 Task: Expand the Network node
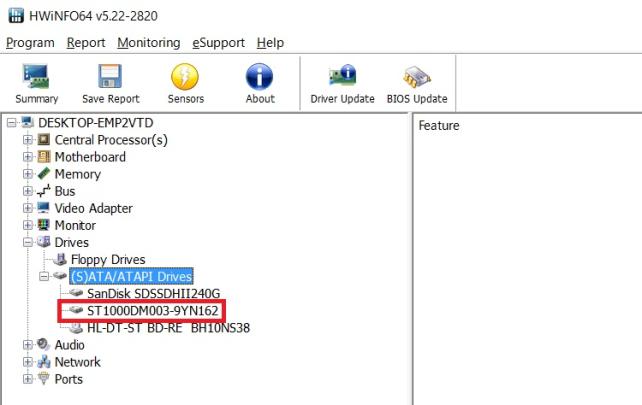pyautogui.click(x=28, y=362)
